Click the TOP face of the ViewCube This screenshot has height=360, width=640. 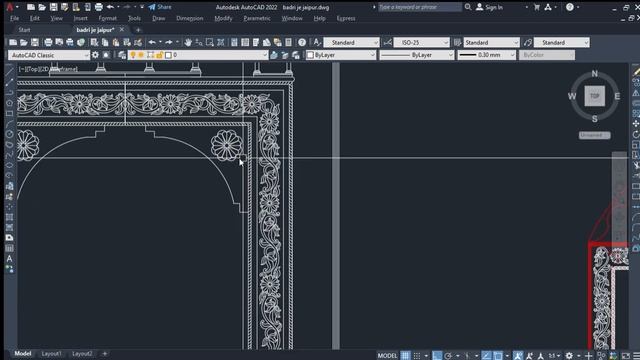(x=594, y=96)
